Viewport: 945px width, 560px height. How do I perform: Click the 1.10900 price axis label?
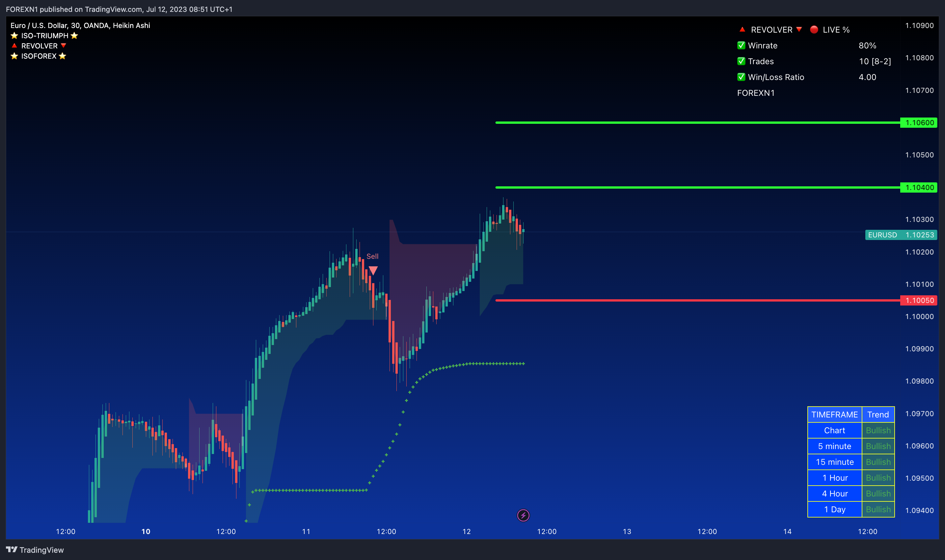(x=919, y=25)
